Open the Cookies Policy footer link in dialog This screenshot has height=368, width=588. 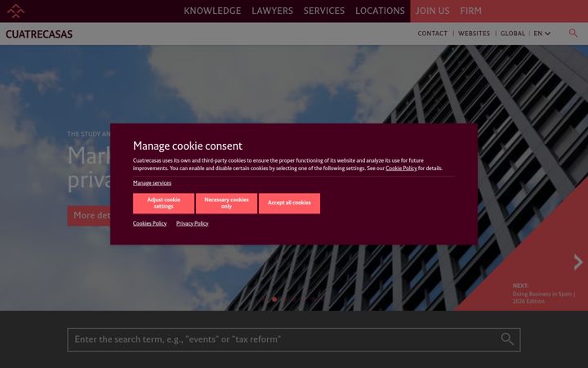tap(149, 223)
